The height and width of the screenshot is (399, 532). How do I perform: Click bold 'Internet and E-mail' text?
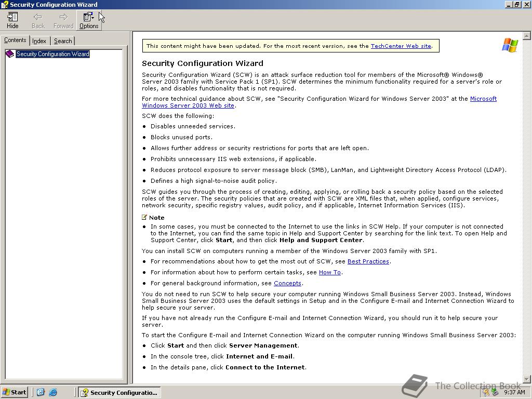(x=259, y=356)
